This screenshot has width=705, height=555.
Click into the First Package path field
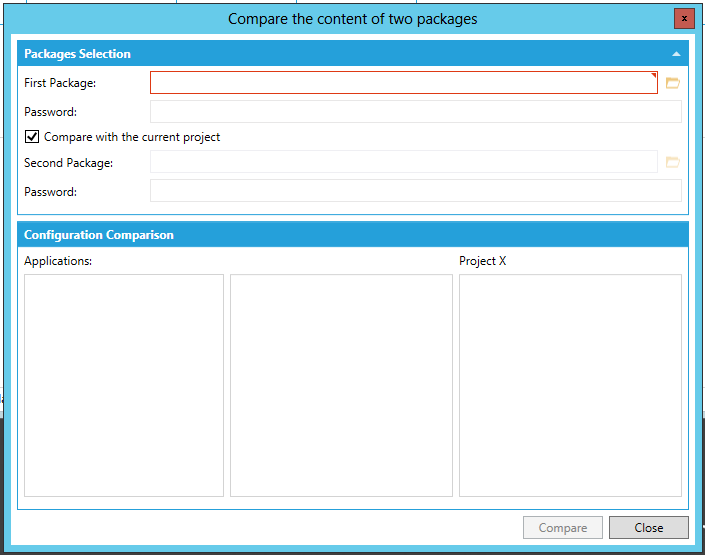pyautogui.click(x=403, y=83)
